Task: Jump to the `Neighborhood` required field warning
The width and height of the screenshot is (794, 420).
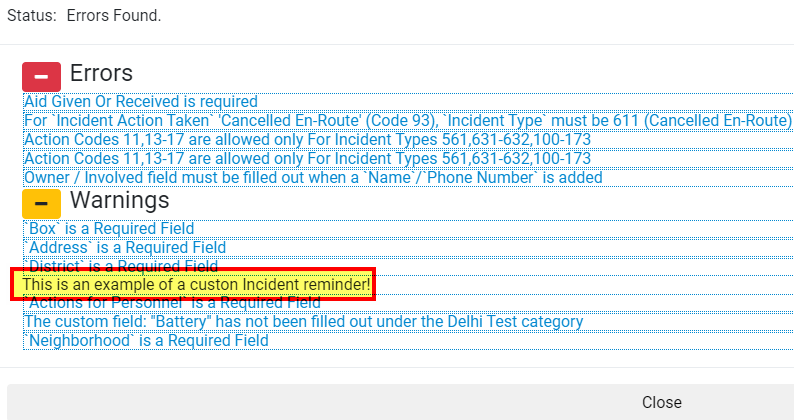Action: coord(146,340)
